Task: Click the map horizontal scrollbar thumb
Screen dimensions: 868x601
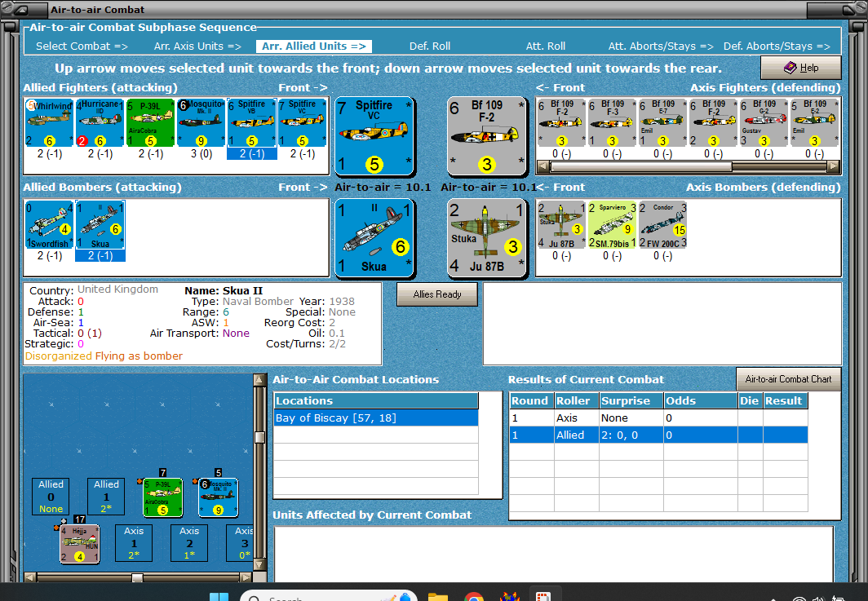Action: pyautogui.click(x=137, y=577)
